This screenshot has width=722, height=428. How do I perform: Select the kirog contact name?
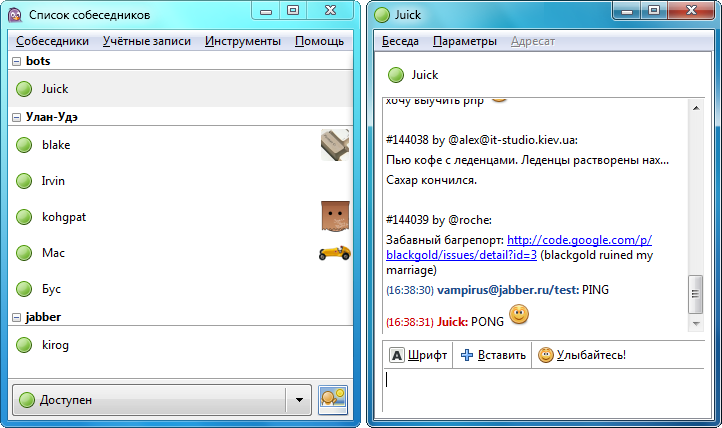(x=55, y=345)
